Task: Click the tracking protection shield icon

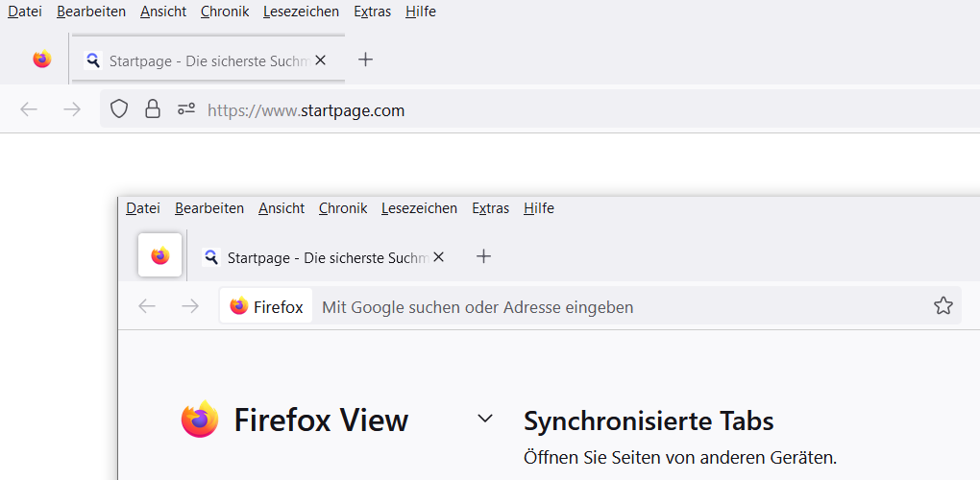Action: (x=119, y=109)
